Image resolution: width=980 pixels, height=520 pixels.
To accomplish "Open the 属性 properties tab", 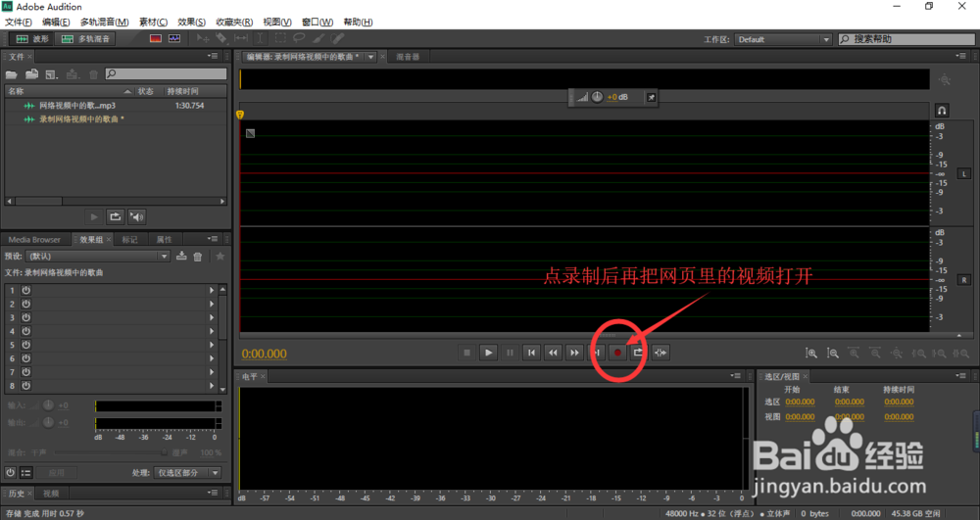I will pos(164,239).
